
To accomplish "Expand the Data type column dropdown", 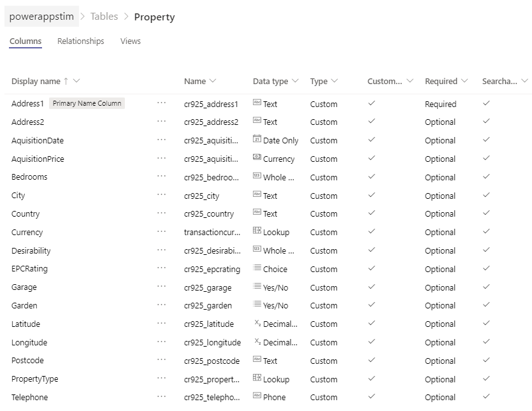I will click(295, 81).
